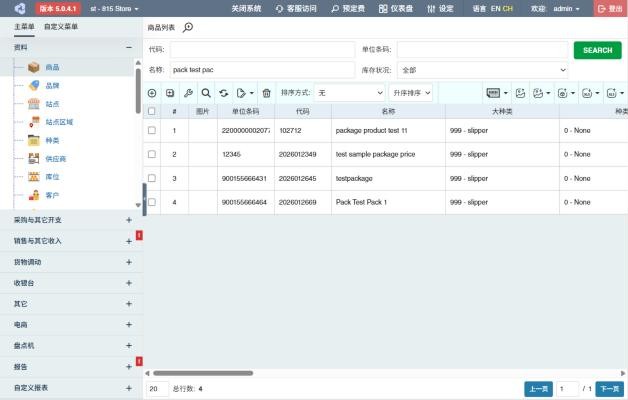
Task: Open the 仪表盘 dashboard
Action: coord(396,8)
